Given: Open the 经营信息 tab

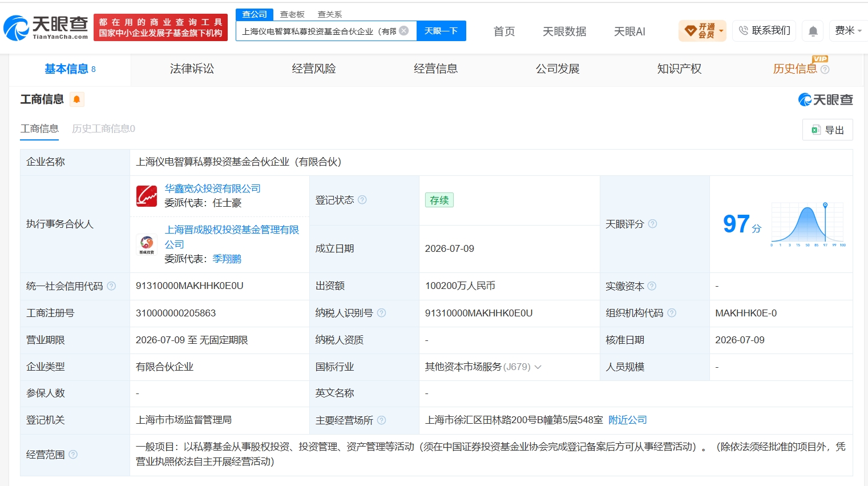Looking at the screenshot, I should [x=436, y=69].
